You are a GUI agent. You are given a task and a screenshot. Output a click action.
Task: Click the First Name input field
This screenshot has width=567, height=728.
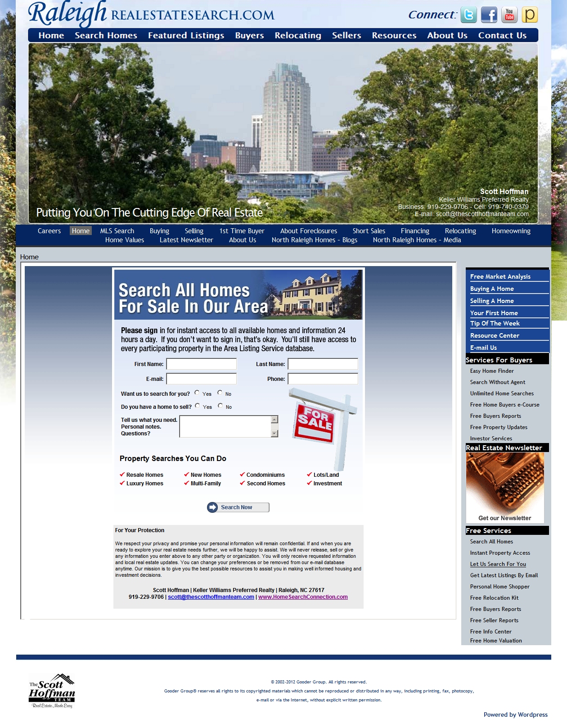click(x=202, y=364)
